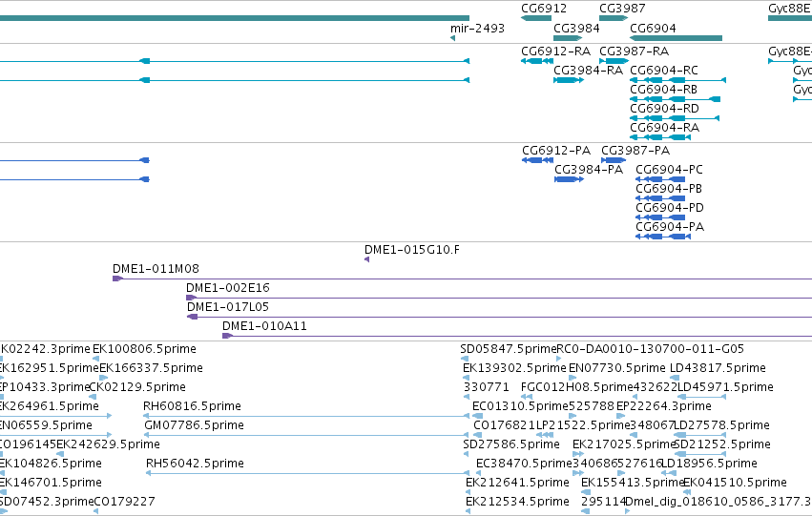
Task: Select the DME1-010A11 clone label
Action: (264, 326)
